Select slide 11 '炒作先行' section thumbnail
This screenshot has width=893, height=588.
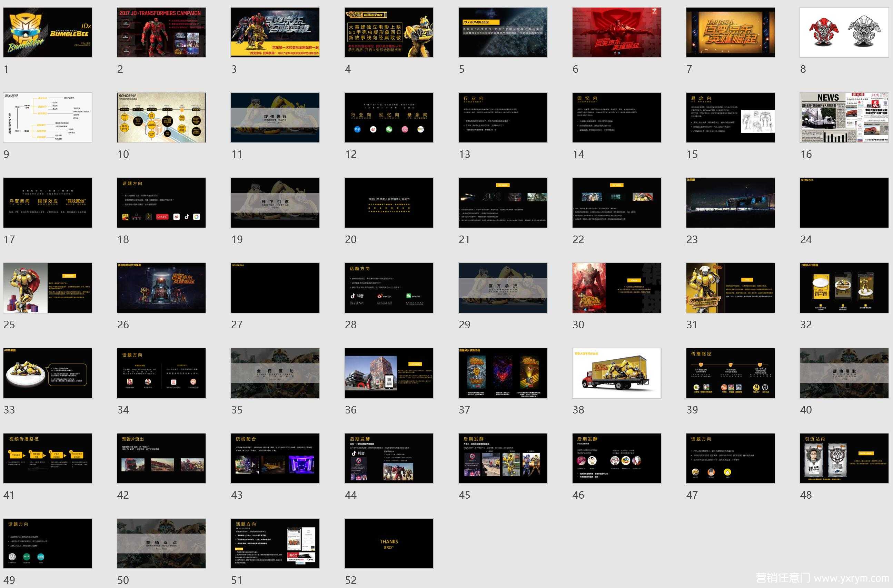[x=275, y=118]
